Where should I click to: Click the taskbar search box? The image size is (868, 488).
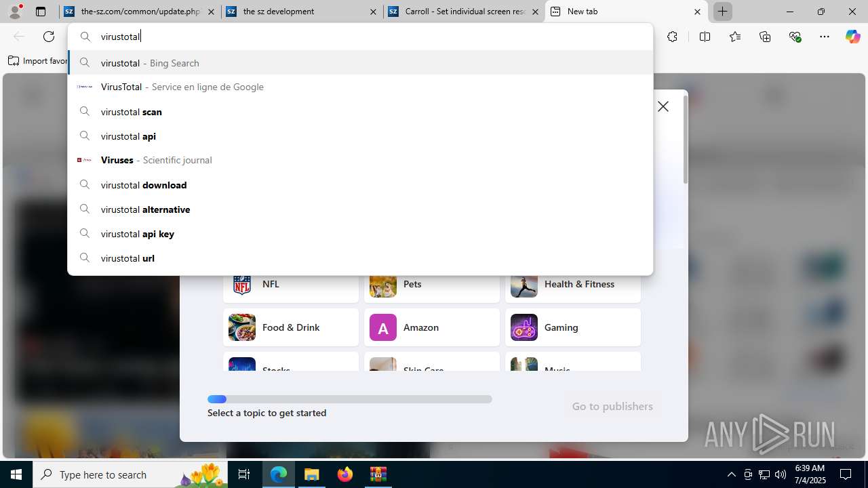click(130, 474)
